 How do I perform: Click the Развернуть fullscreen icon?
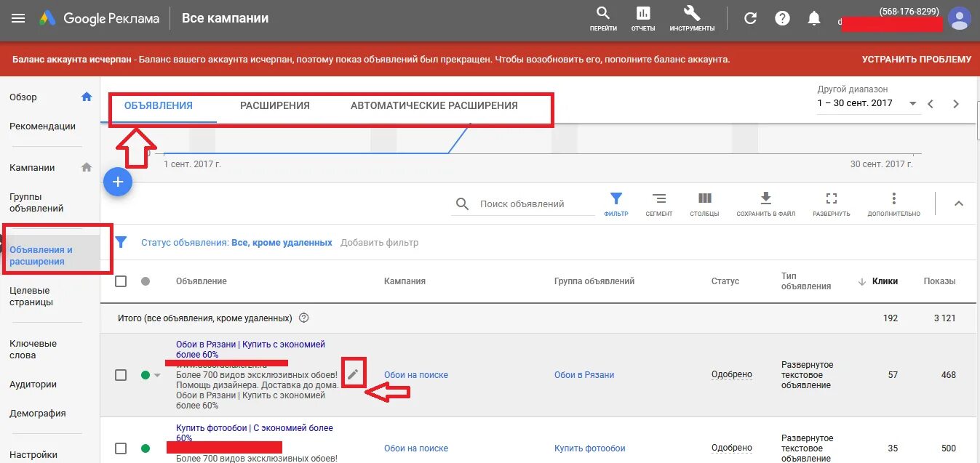(x=832, y=204)
